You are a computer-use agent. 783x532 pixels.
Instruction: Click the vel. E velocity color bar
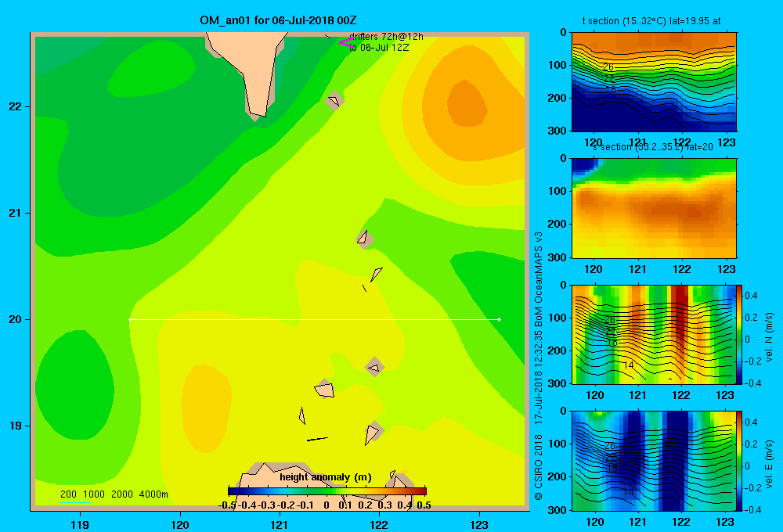(x=739, y=461)
